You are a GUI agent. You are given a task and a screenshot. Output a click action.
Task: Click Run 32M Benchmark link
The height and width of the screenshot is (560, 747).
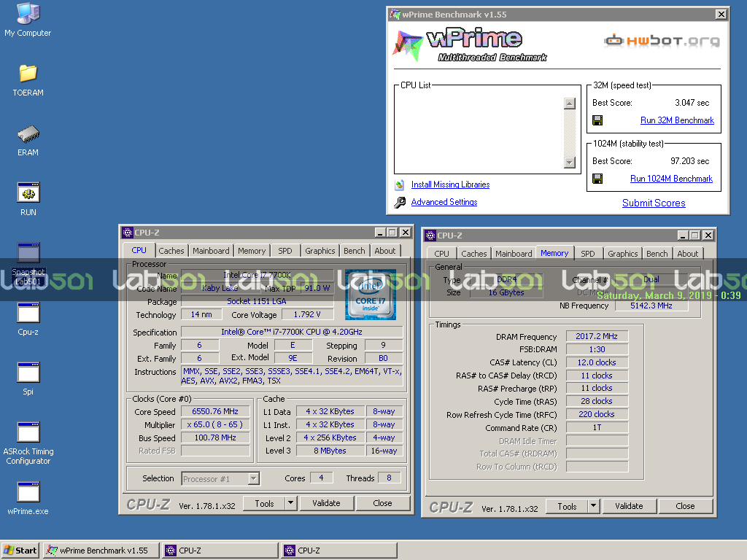point(677,120)
